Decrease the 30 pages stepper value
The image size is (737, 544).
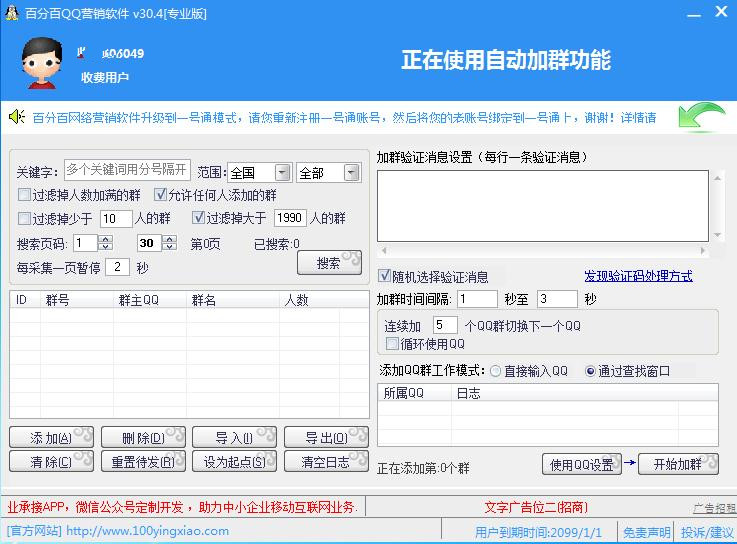pyautogui.click(x=169, y=247)
